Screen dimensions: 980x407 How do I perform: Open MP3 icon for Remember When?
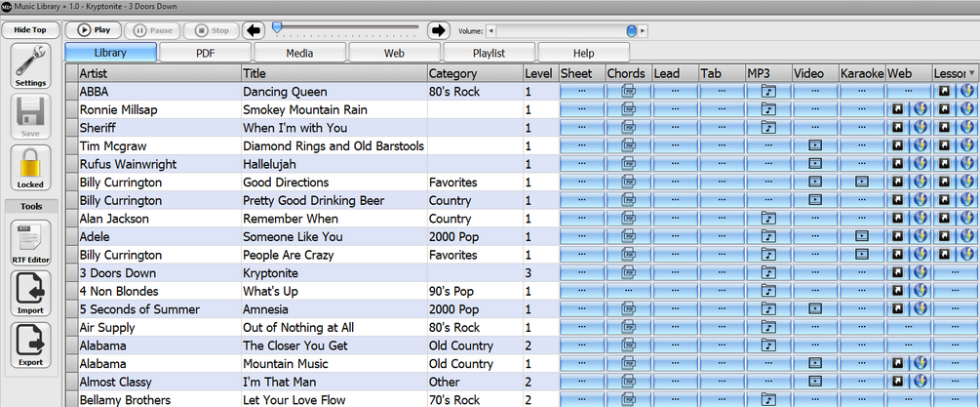point(768,219)
